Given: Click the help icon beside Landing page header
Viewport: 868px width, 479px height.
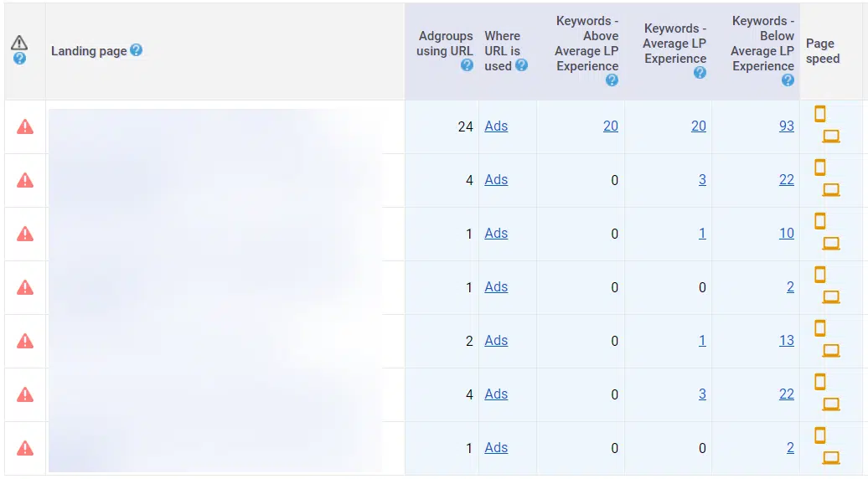Looking at the screenshot, I should click(x=137, y=50).
